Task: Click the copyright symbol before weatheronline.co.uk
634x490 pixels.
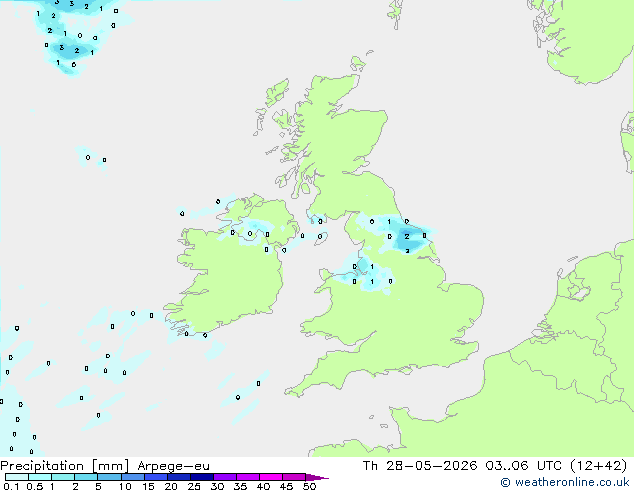Action: tap(505, 482)
